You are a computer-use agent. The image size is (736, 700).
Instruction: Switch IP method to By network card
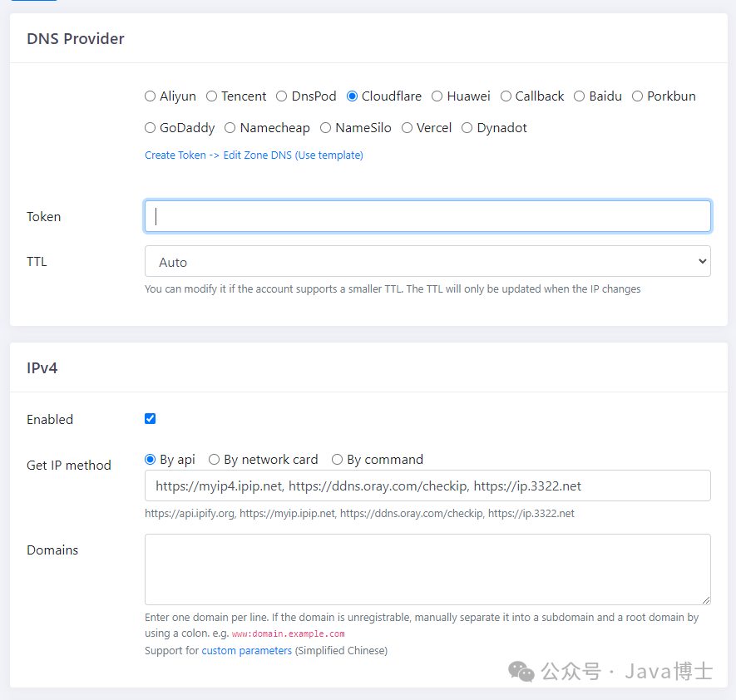pyautogui.click(x=215, y=460)
